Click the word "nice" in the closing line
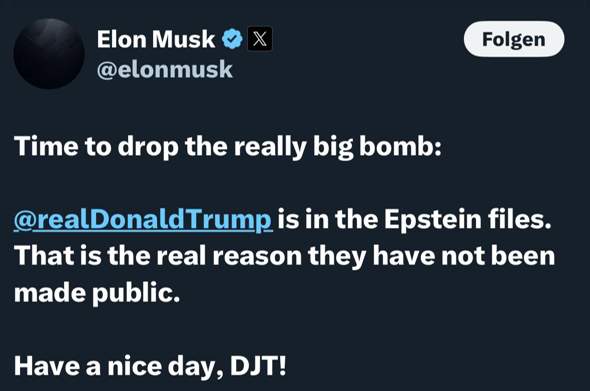Viewport: 590px width, 391px height. point(134,366)
